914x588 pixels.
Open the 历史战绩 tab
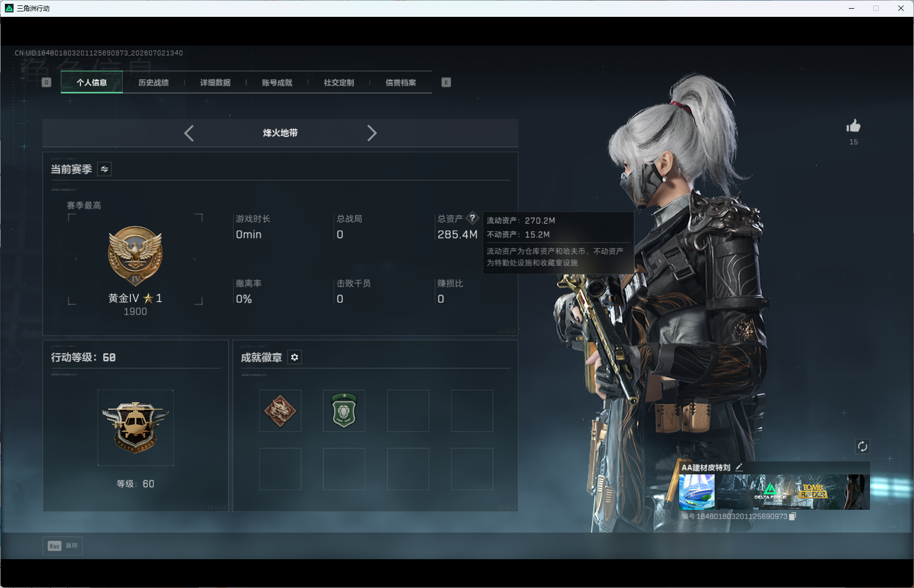(x=154, y=83)
